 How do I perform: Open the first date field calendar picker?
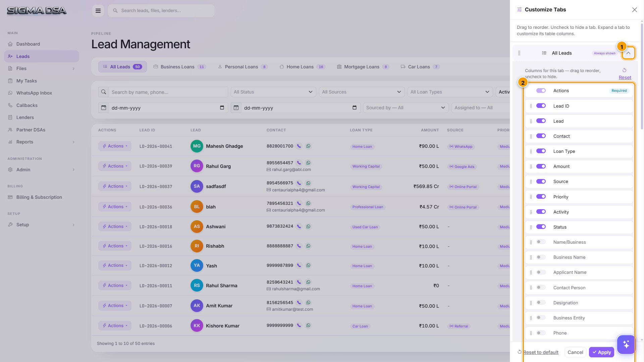tap(222, 108)
